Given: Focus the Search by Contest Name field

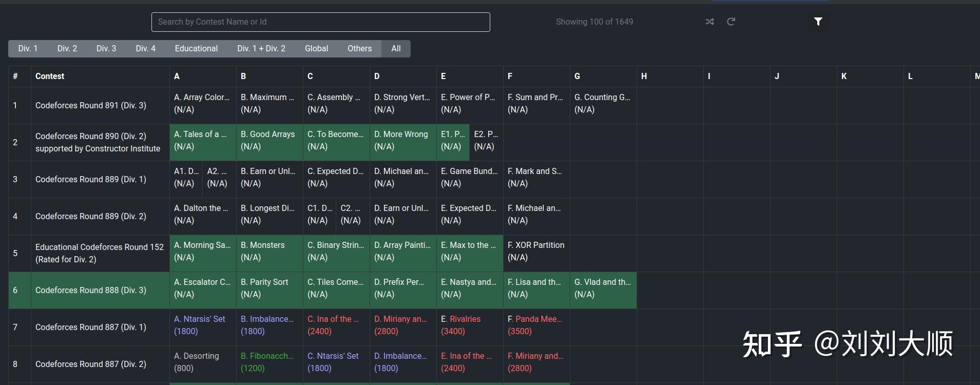Looking at the screenshot, I should coord(320,22).
